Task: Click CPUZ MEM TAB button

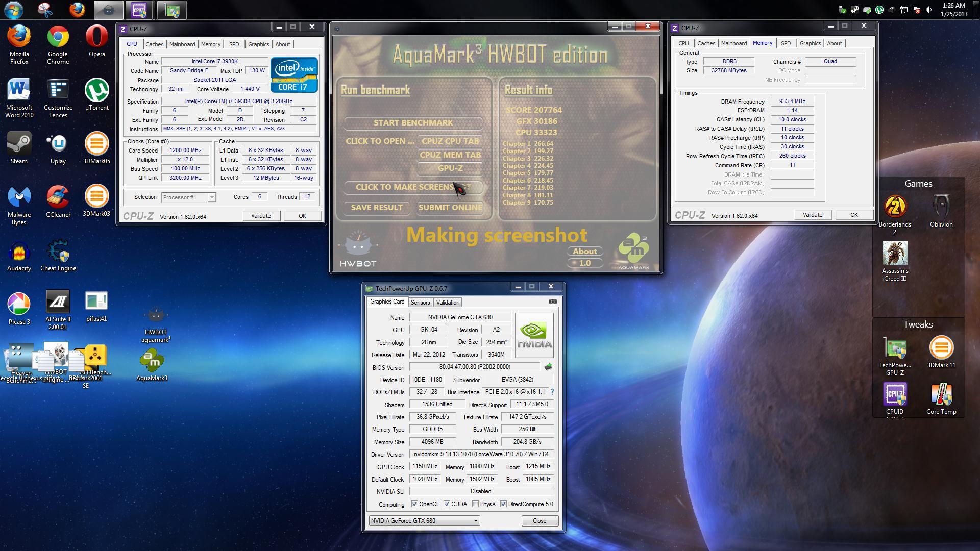Action: (450, 155)
